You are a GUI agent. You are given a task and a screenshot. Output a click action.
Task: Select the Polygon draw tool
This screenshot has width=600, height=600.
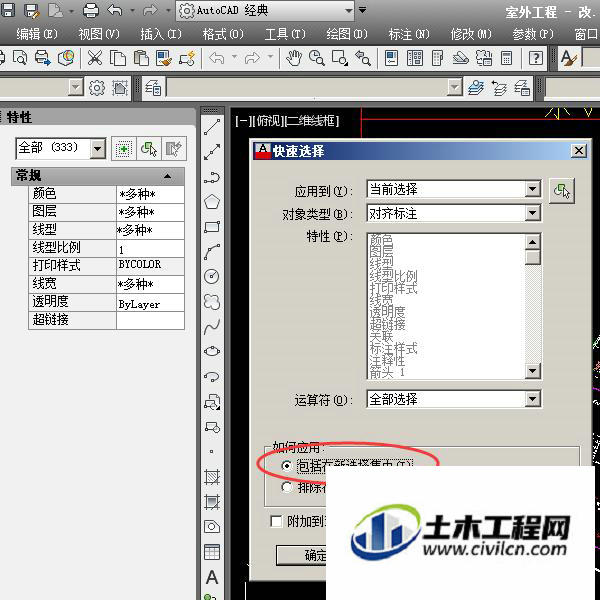(212, 202)
